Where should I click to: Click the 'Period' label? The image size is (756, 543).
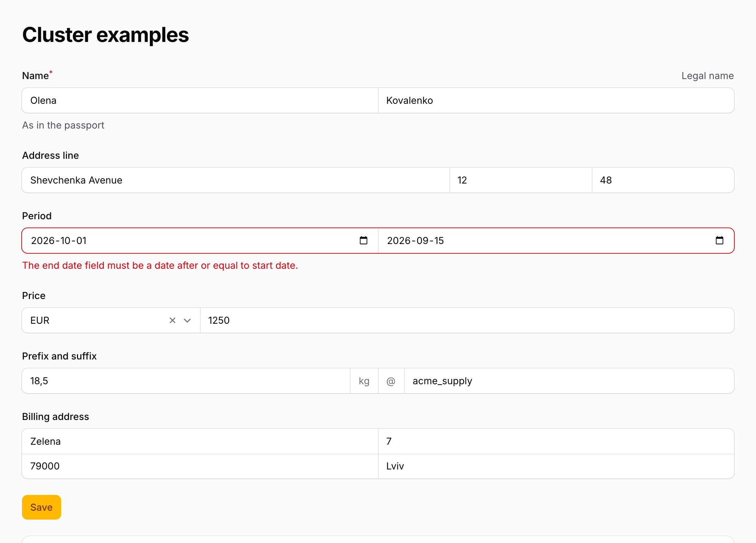[x=37, y=216]
